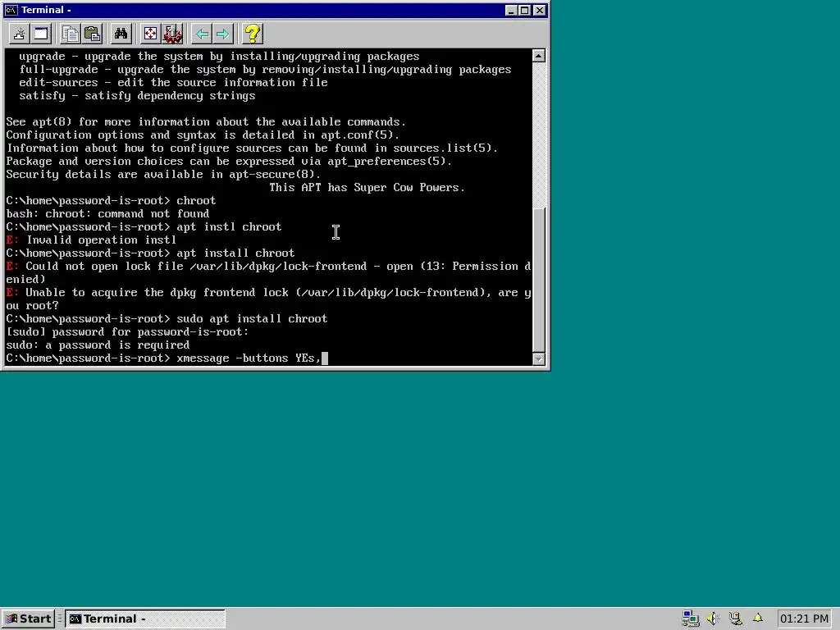Click the power plug tray icon
Viewport: 840px width, 630px height.
coord(736,619)
